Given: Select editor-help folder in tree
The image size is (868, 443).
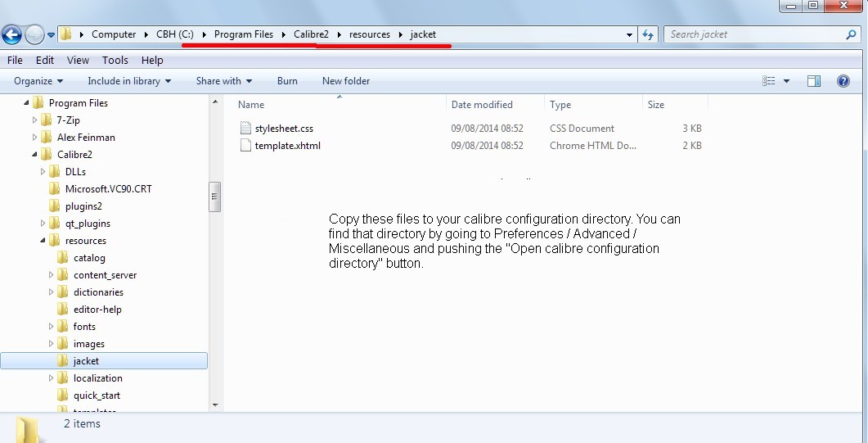Looking at the screenshot, I should [97, 309].
